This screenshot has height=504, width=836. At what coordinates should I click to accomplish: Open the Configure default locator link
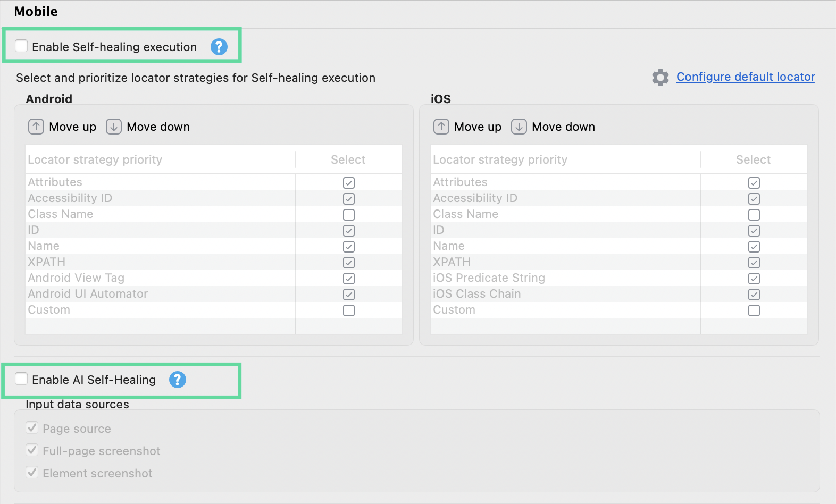point(745,77)
